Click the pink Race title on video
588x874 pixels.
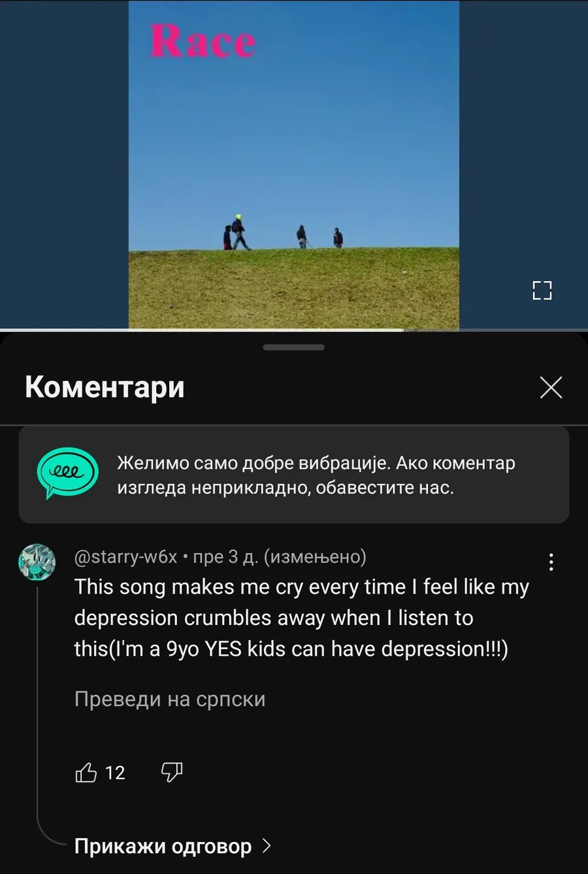click(203, 41)
